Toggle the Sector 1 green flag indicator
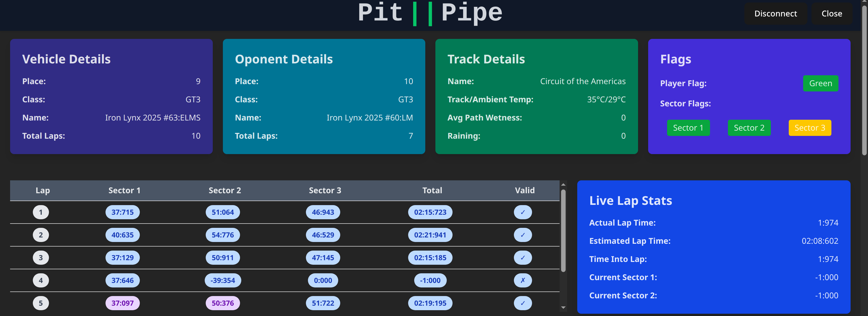The image size is (868, 316). 688,128
